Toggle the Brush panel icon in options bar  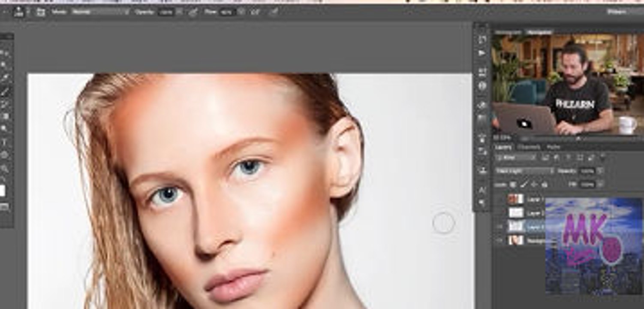tap(40, 12)
